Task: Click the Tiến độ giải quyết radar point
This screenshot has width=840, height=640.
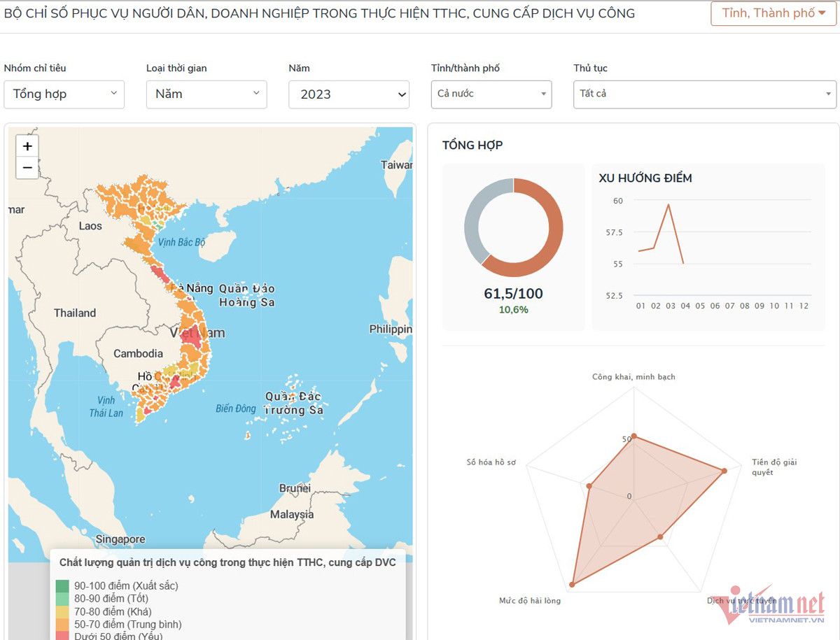Action: (x=724, y=471)
